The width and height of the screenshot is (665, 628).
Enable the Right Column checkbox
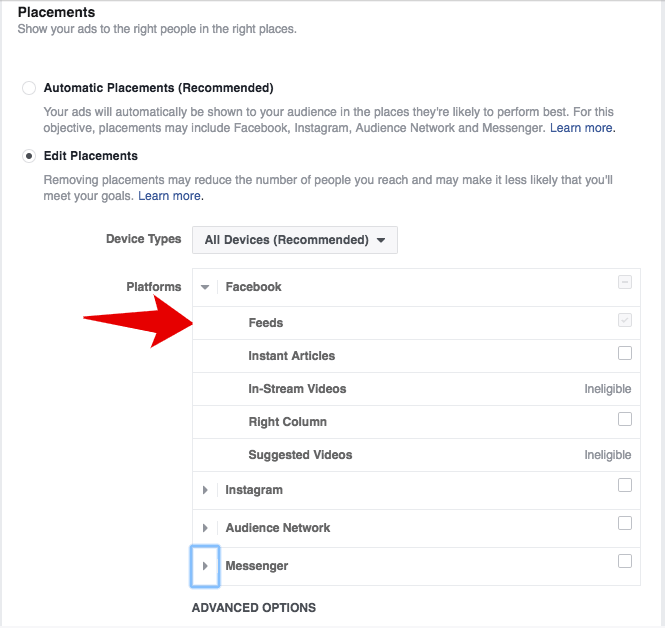(625, 419)
